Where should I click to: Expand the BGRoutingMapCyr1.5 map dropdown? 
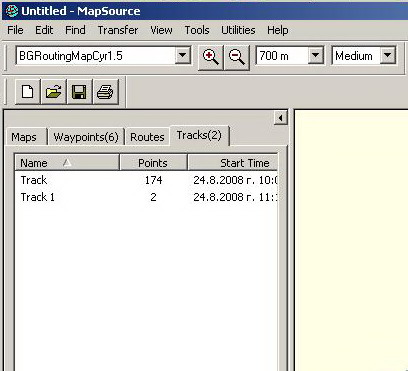183,55
